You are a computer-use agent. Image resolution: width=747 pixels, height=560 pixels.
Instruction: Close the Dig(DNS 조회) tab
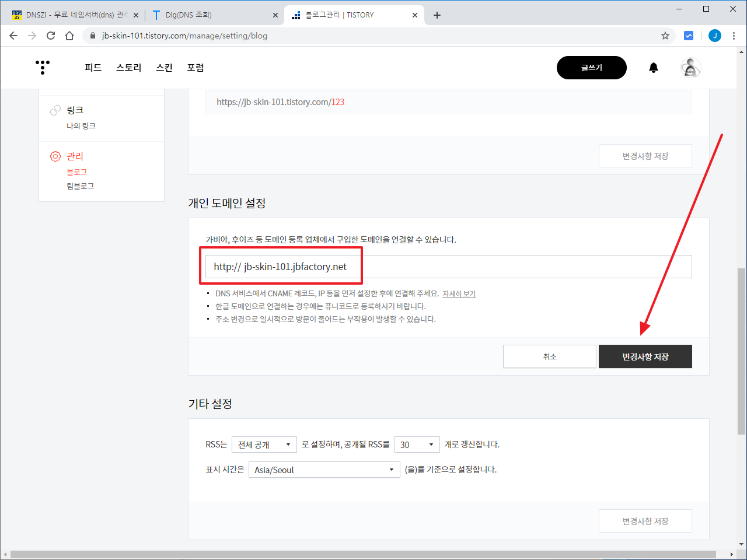276,15
